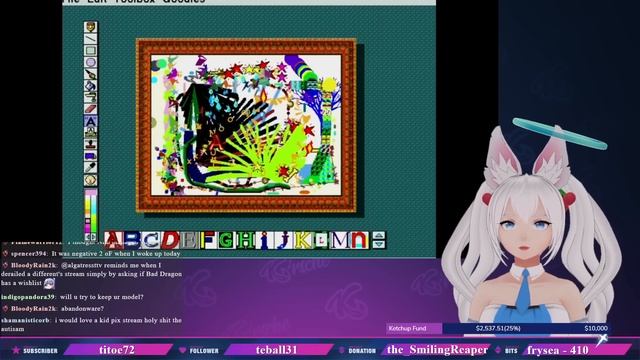Show previous letter row with up arrow
This screenshot has width=640, height=360.
(x=378, y=236)
